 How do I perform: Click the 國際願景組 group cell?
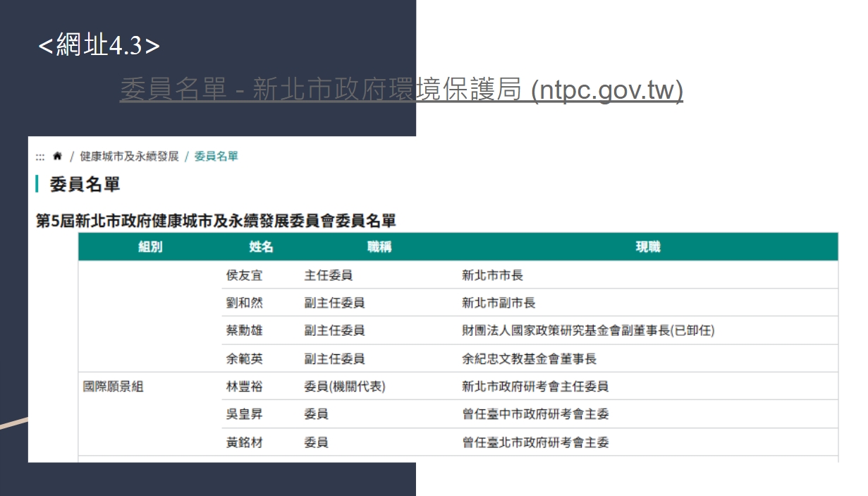(x=113, y=387)
